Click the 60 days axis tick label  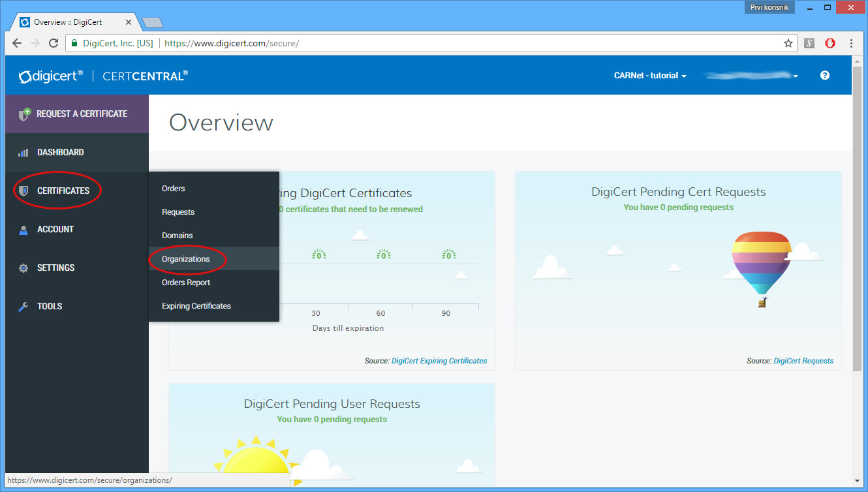tap(380, 313)
